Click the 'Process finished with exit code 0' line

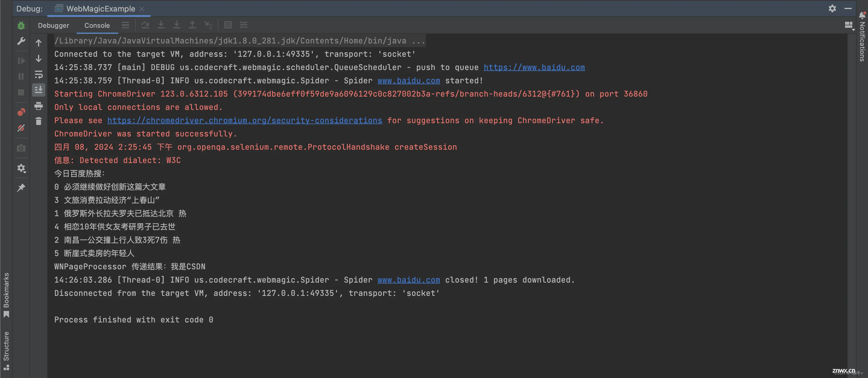[134, 320]
